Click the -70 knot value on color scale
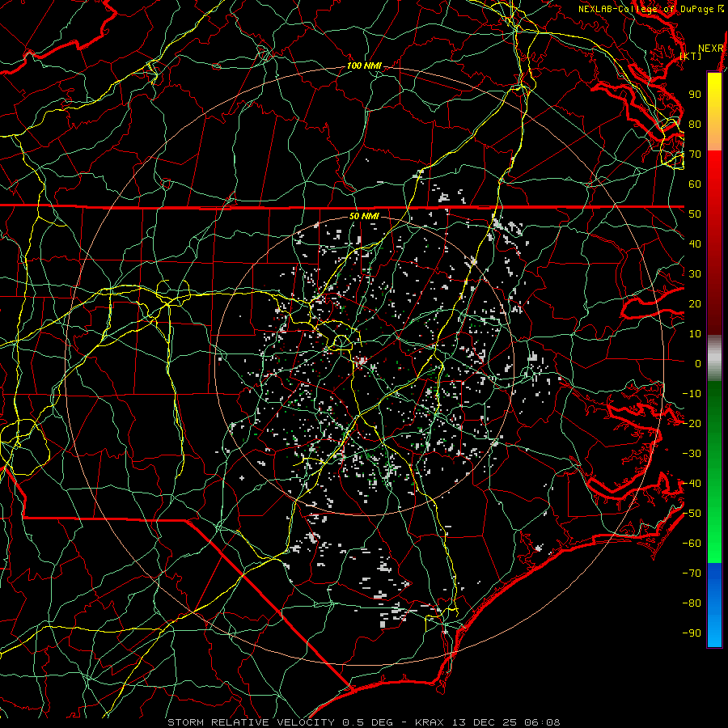The image size is (728, 728). (x=692, y=574)
